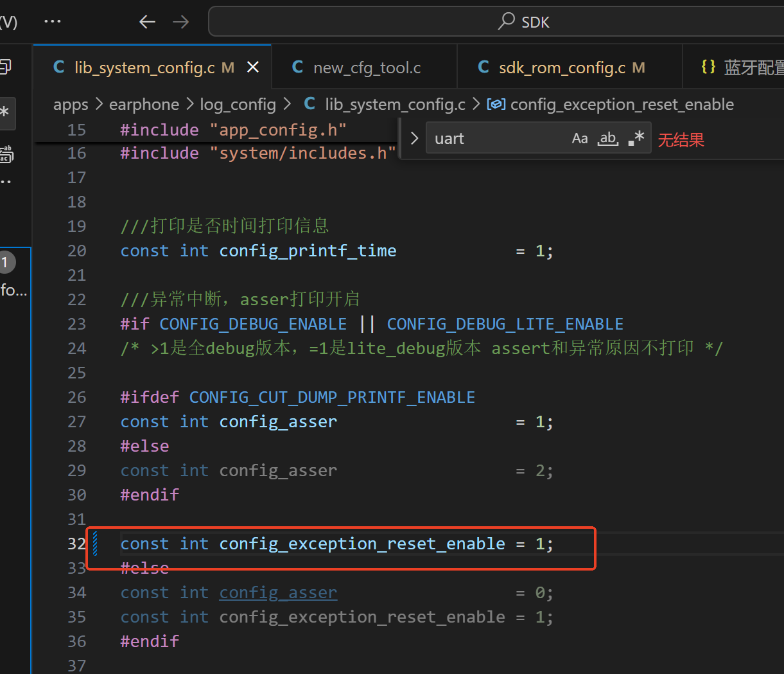The image size is (784, 674).
Task: Click line number 29 in the gutter
Action: point(76,470)
